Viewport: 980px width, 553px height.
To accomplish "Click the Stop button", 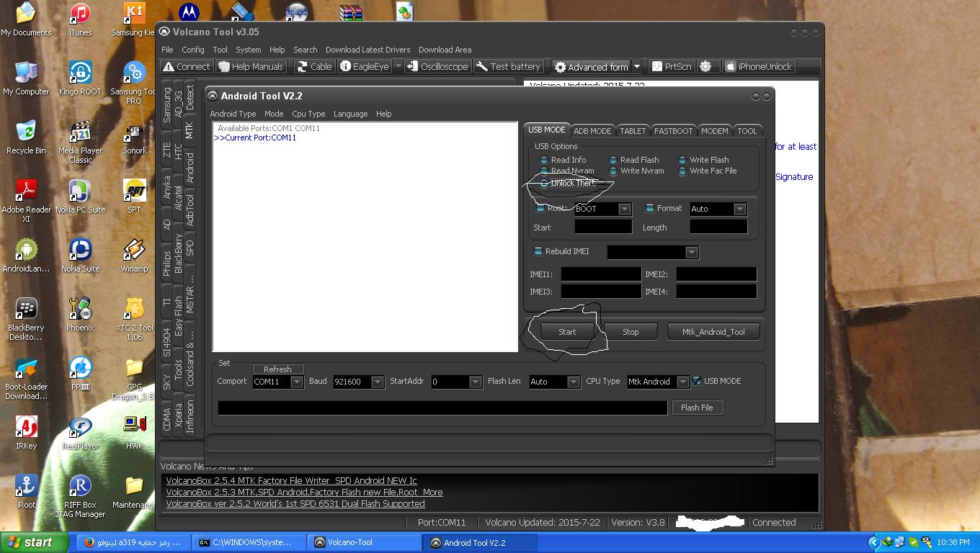I will coord(631,331).
